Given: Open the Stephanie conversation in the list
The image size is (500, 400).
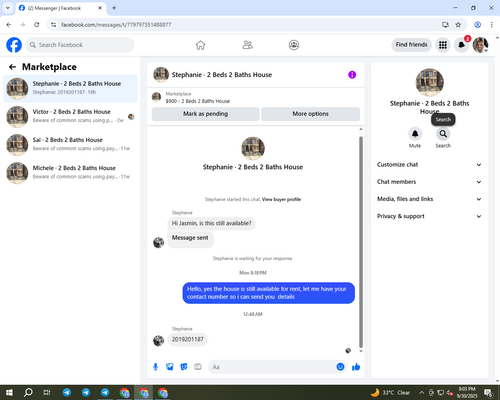Looking at the screenshot, I should (70, 89).
